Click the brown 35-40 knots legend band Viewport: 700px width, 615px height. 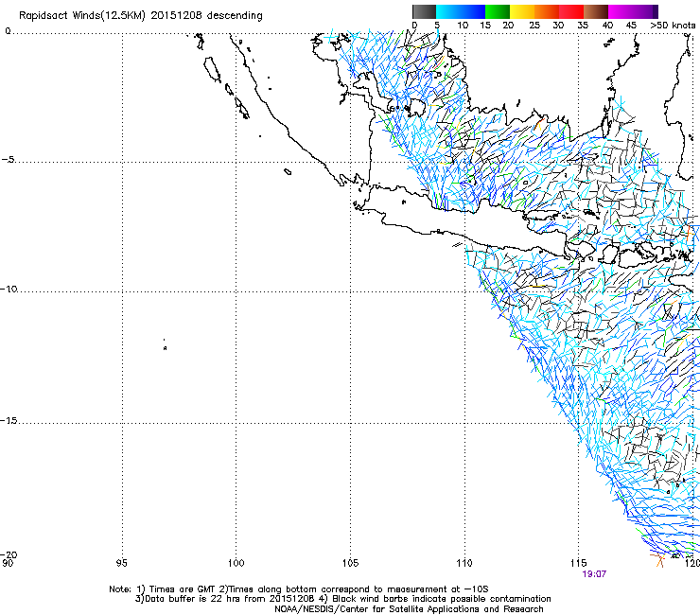[596, 11]
